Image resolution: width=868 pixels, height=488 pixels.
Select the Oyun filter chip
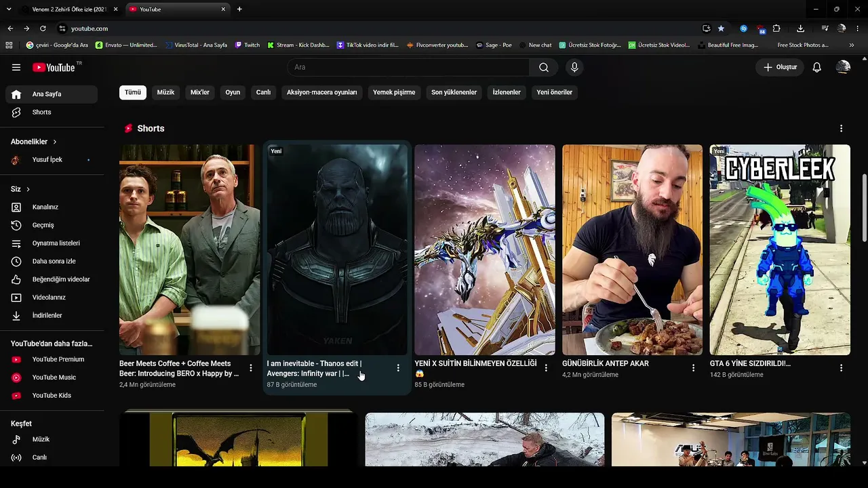(233, 92)
